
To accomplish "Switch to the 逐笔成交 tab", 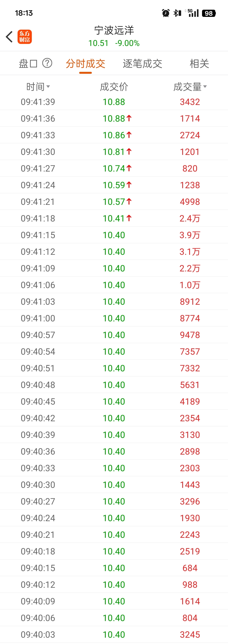I will click(x=142, y=63).
